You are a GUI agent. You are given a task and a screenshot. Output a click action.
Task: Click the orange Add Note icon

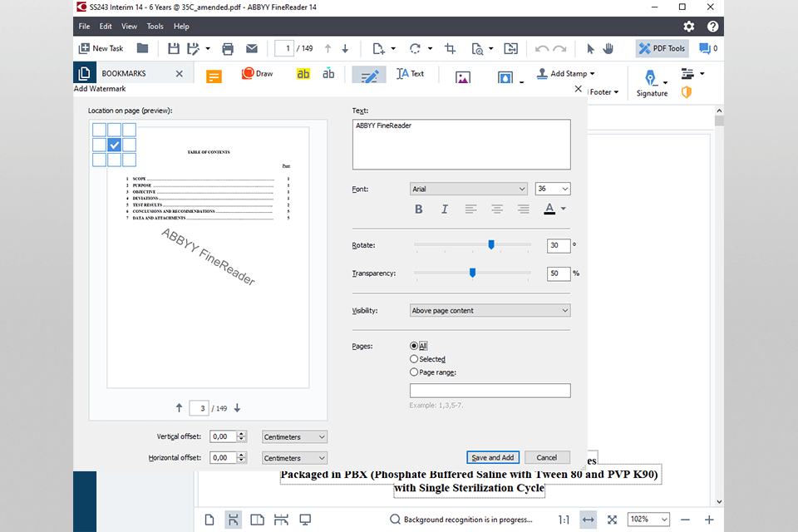tap(214, 76)
